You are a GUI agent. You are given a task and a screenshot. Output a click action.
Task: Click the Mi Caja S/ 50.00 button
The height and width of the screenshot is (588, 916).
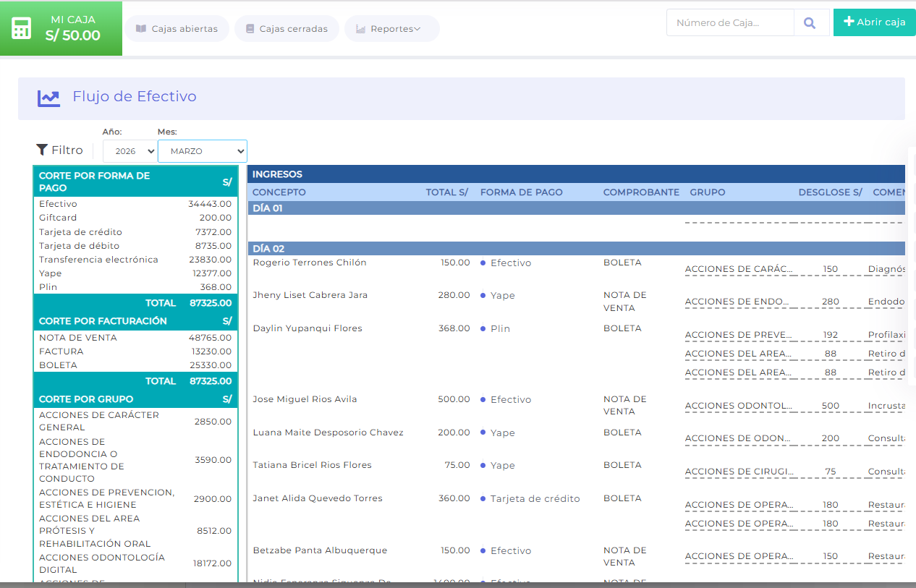tap(61, 28)
